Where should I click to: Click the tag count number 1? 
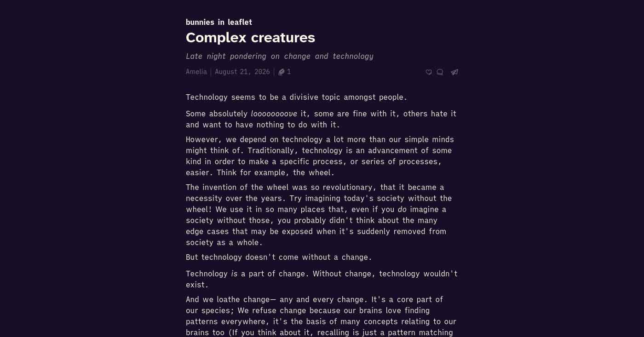[x=289, y=72]
